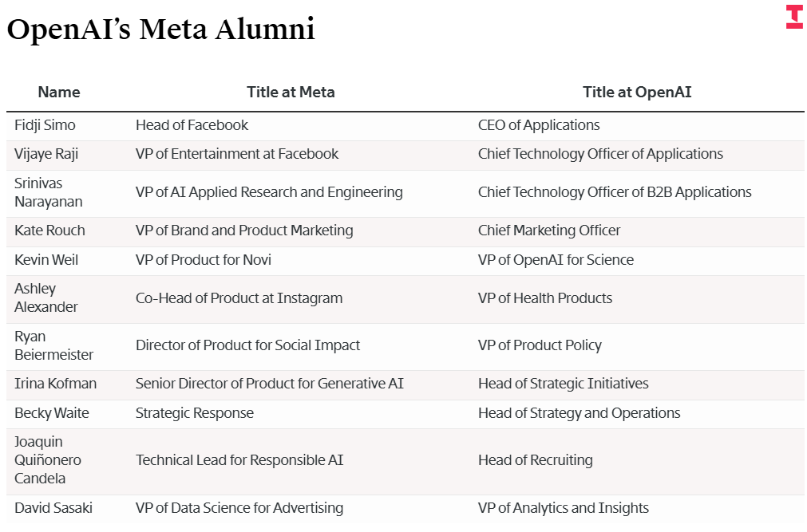Select the Kevin Weil name cell
Image resolution: width=807 pixels, height=532 pixels.
[x=46, y=260]
